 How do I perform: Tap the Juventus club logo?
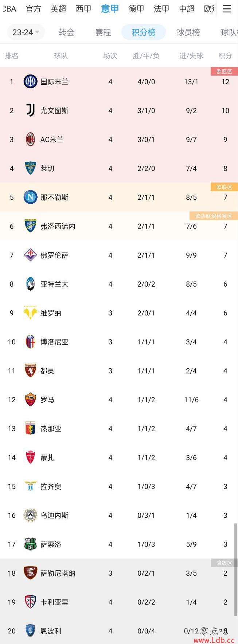click(30, 110)
